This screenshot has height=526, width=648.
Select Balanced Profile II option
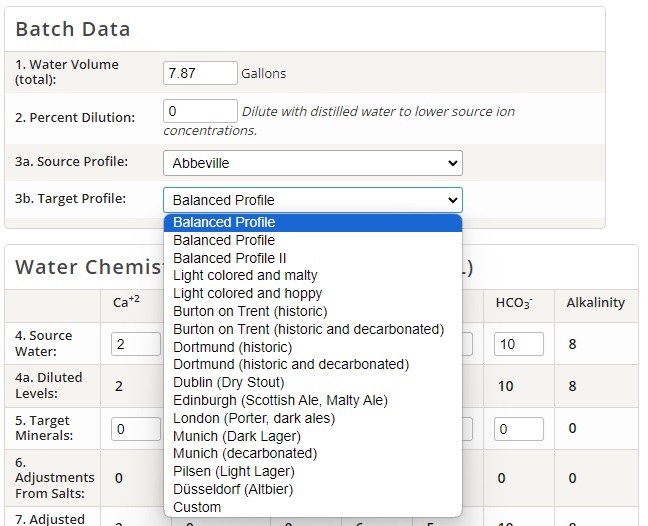pos(230,258)
